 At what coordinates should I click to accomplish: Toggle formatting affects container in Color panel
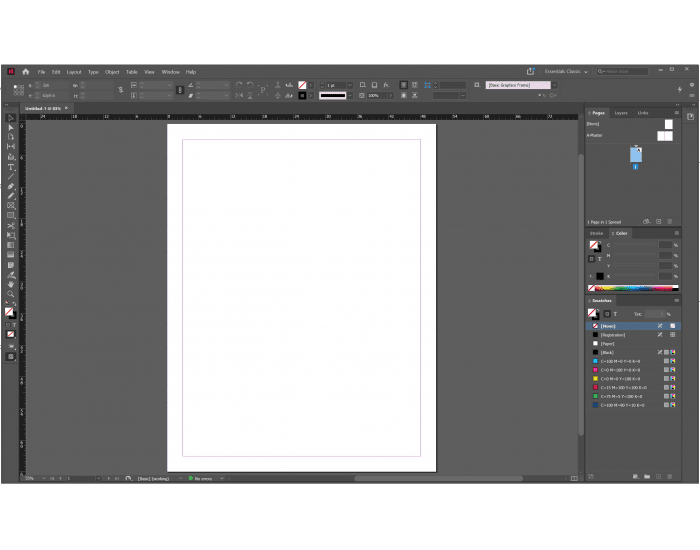click(x=592, y=259)
